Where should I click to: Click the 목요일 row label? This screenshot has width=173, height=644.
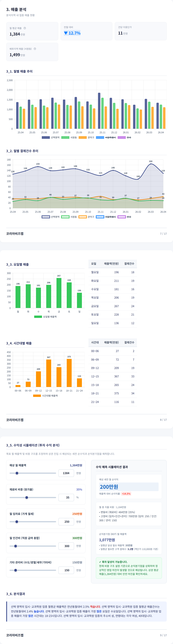[95, 298]
